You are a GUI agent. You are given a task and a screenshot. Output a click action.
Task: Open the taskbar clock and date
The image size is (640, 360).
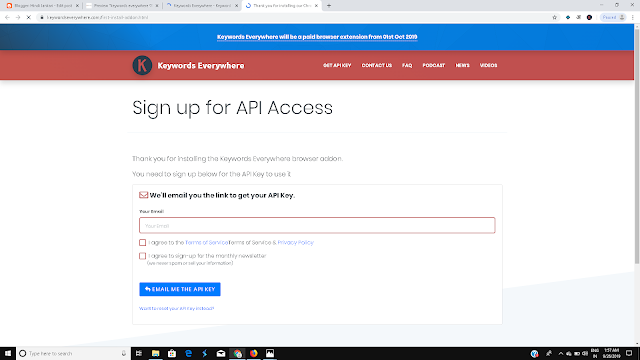[611, 353]
